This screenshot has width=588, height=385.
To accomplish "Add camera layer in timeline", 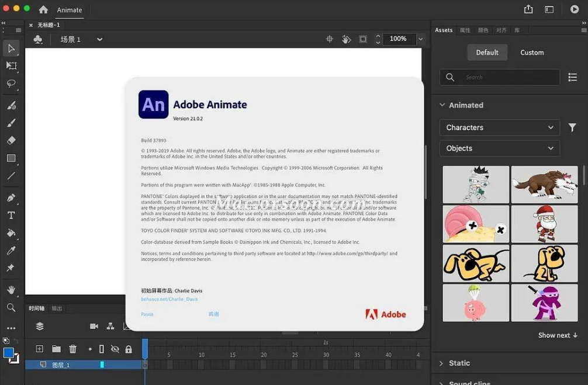I will click(x=94, y=326).
